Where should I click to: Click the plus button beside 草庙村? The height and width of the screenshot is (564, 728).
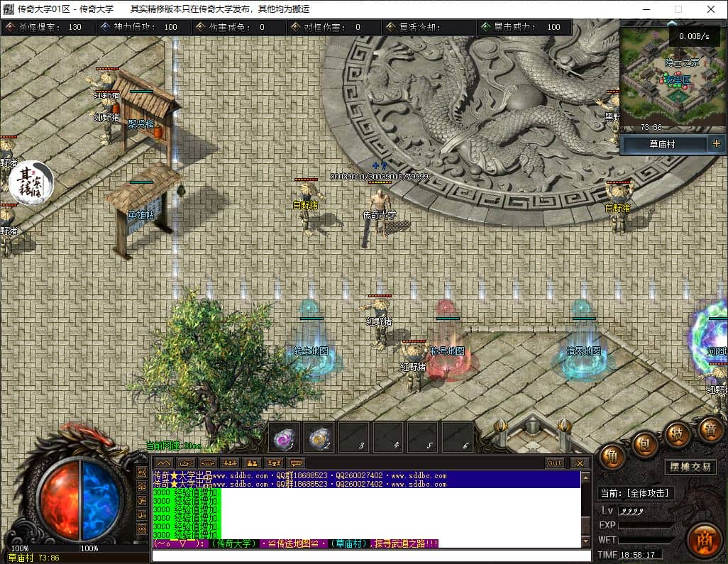[717, 143]
